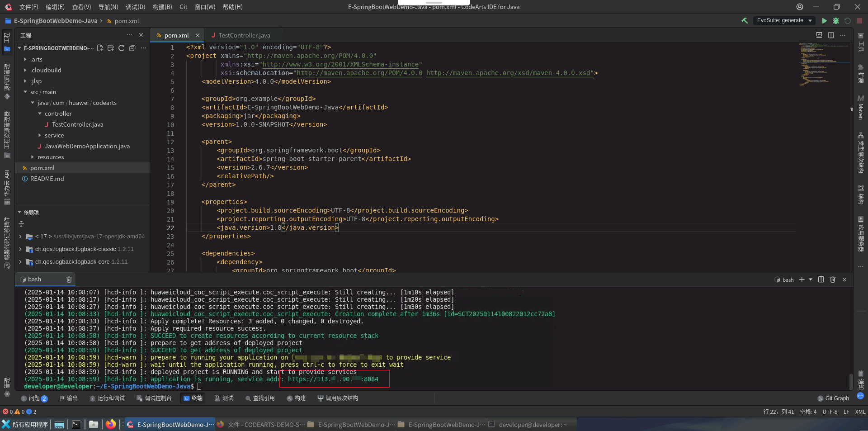Open the 扩展 extensions panel
This screenshot has width=868, height=431.
(861, 74)
